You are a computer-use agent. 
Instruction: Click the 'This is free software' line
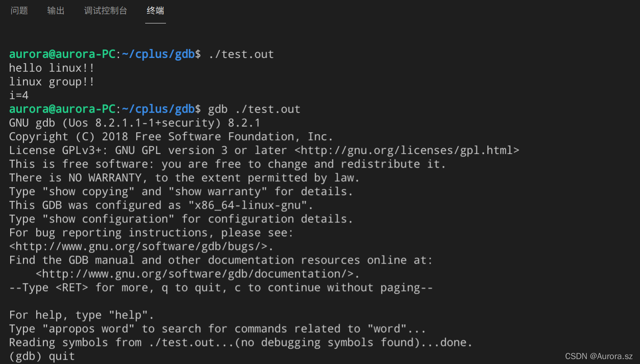pyautogui.click(x=227, y=164)
